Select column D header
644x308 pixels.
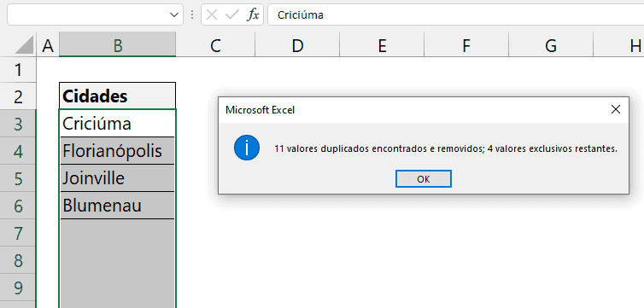[x=297, y=45]
